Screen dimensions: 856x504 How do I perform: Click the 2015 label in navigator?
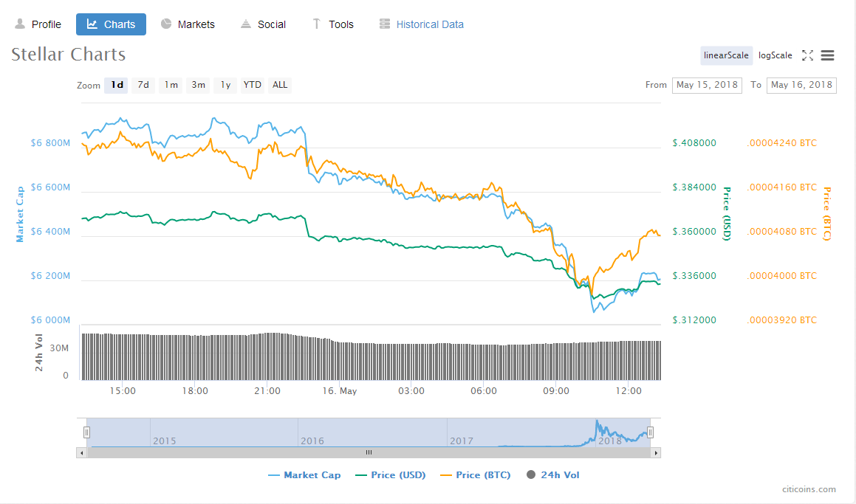[x=164, y=441]
